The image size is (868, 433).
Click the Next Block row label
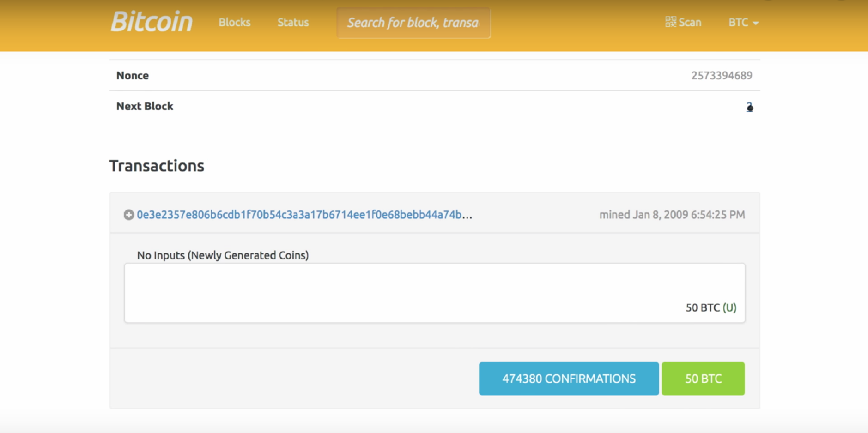click(x=145, y=106)
